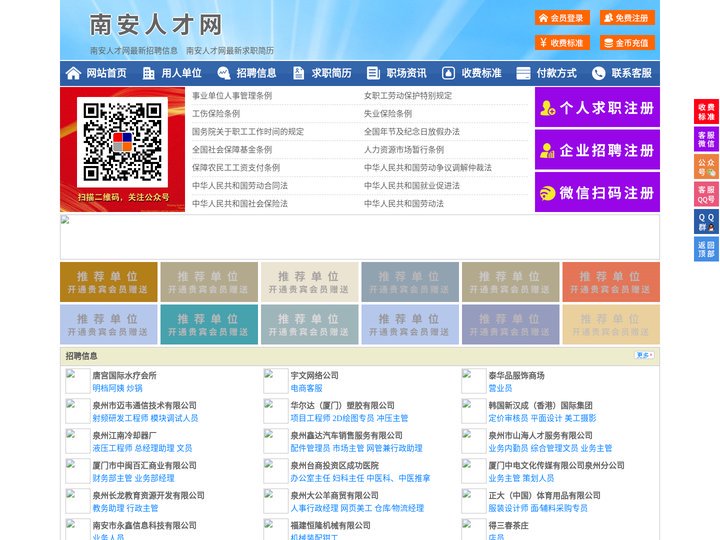Viewport: 720px width, 540px height.
Task: Click the QR code image
Action: 122,142
